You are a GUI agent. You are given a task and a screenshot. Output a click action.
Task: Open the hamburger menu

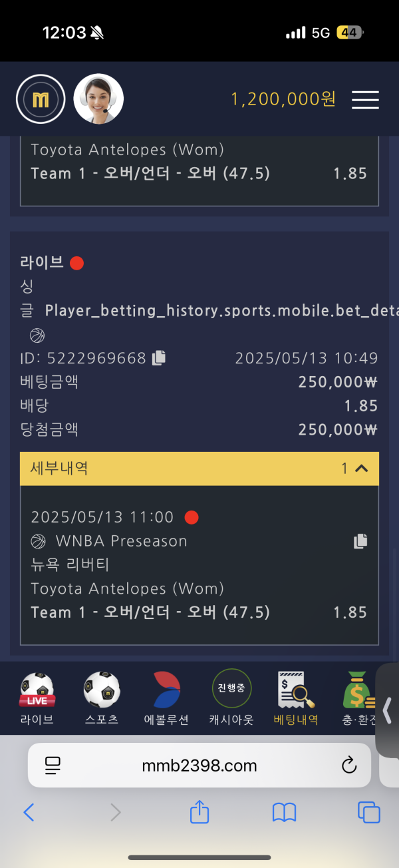click(x=365, y=100)
